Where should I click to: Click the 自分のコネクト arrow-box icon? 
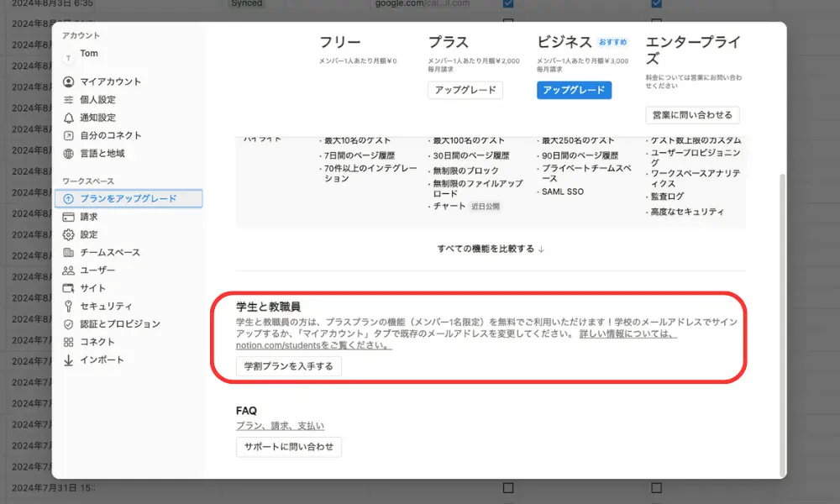[x=69, y=135]
